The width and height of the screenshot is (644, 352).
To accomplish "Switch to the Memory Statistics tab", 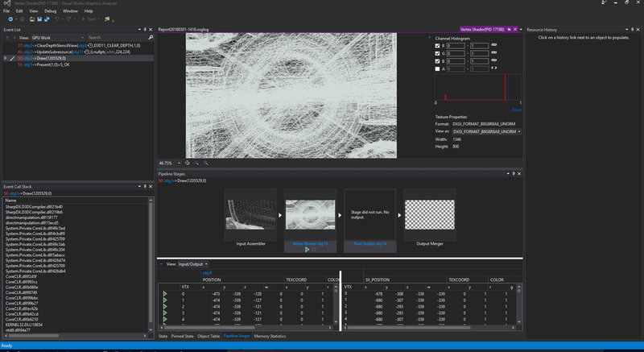I will (x=270, y=336).
